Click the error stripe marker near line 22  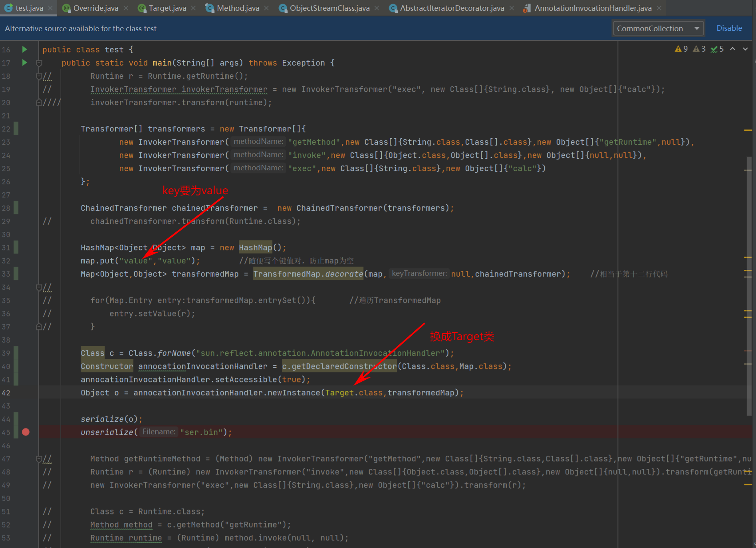tap(748, 130)
